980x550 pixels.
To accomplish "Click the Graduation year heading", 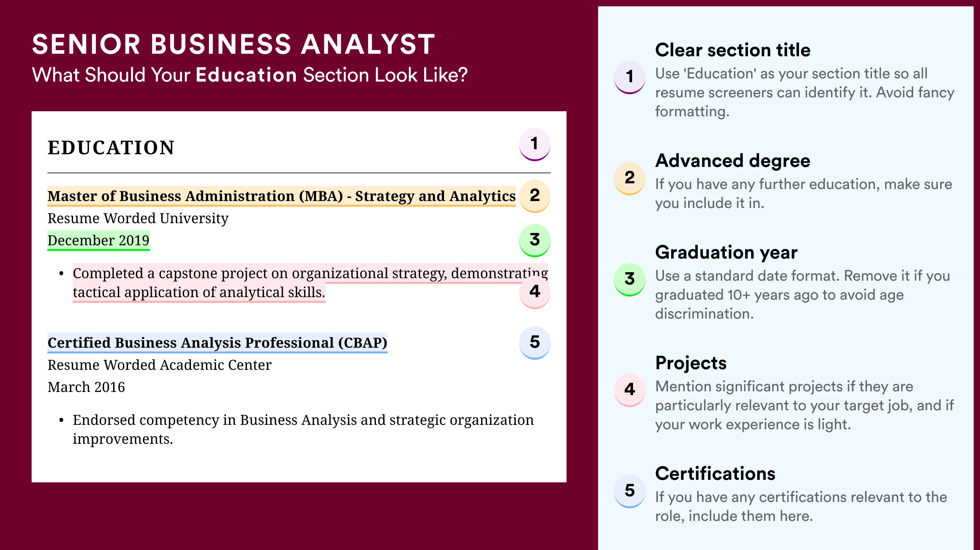I will coord(726,252).
